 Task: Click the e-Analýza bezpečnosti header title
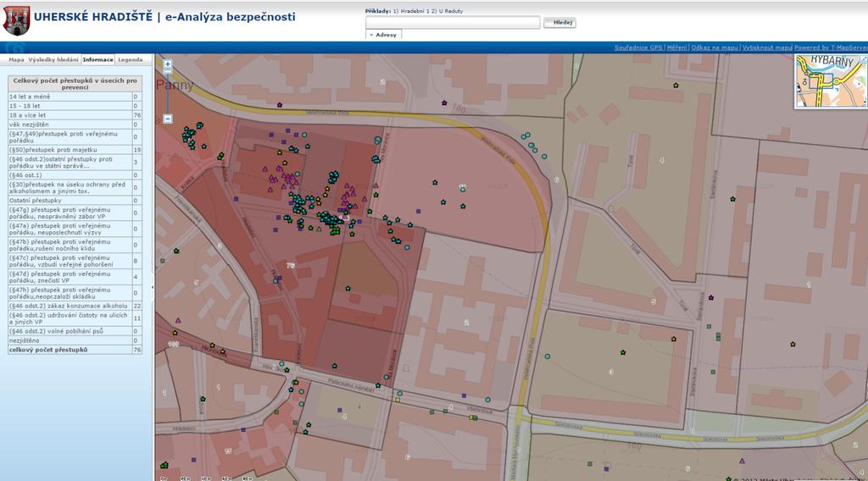(x=231, y=17)
